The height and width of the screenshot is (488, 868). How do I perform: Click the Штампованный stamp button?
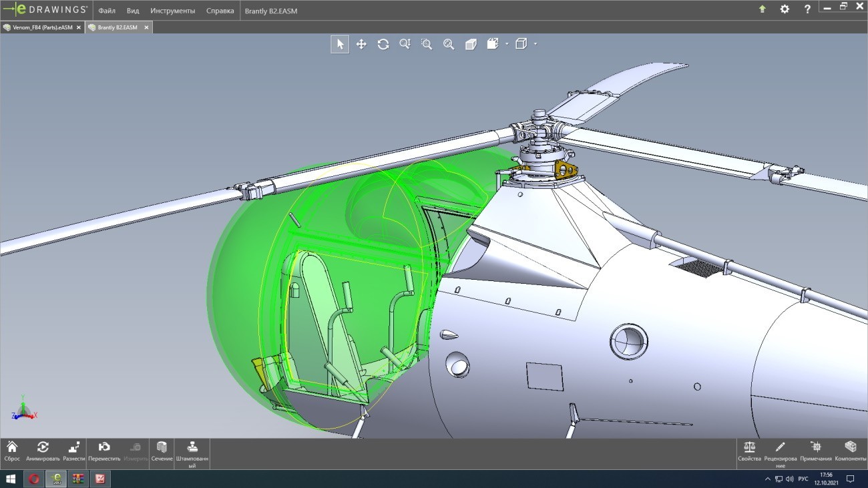point(192,454)
